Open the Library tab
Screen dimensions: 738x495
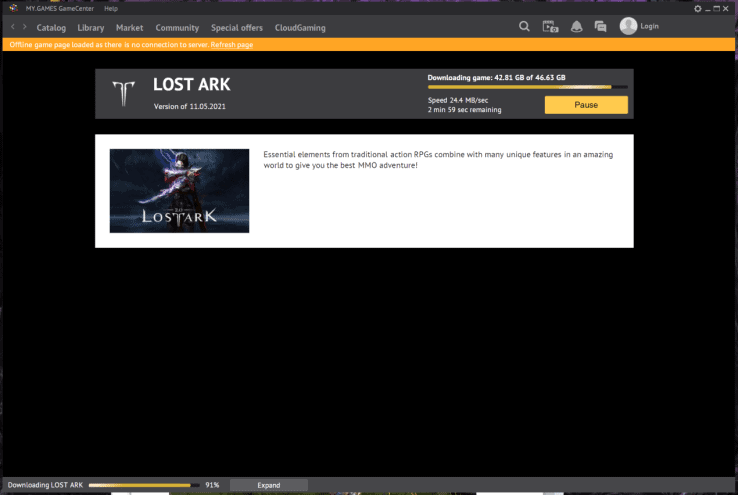[91, 28]
